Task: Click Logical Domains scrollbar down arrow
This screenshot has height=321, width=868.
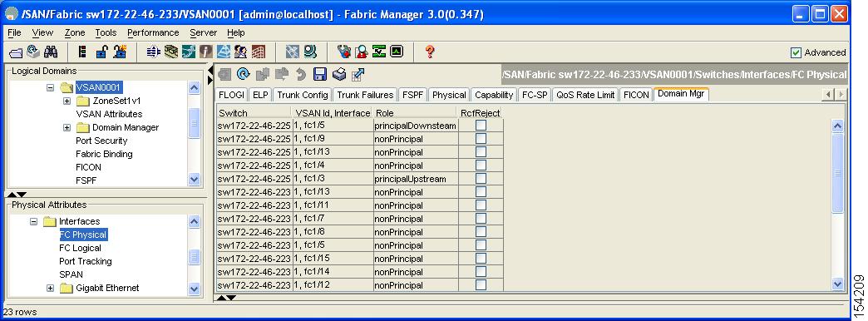Action: click(x=194, y=179)
